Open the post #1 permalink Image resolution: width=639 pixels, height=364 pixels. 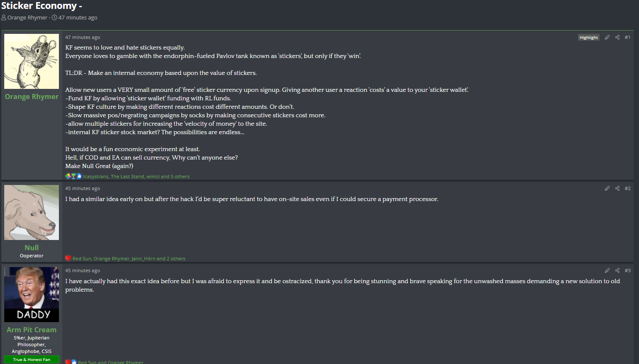click(628, 37)
